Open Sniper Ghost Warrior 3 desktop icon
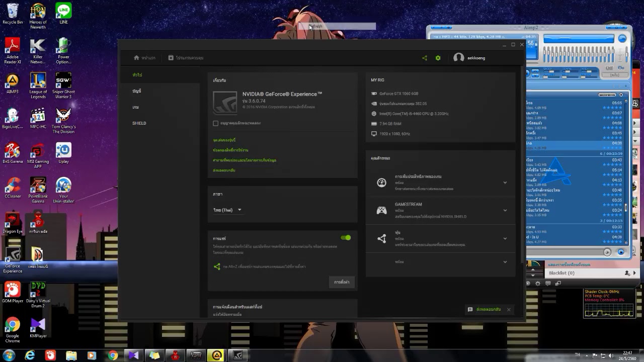644x362 pixels. (x=63, y=85)
